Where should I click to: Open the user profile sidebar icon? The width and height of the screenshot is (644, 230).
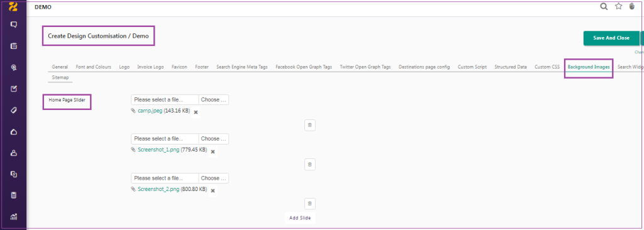(14, 153)
